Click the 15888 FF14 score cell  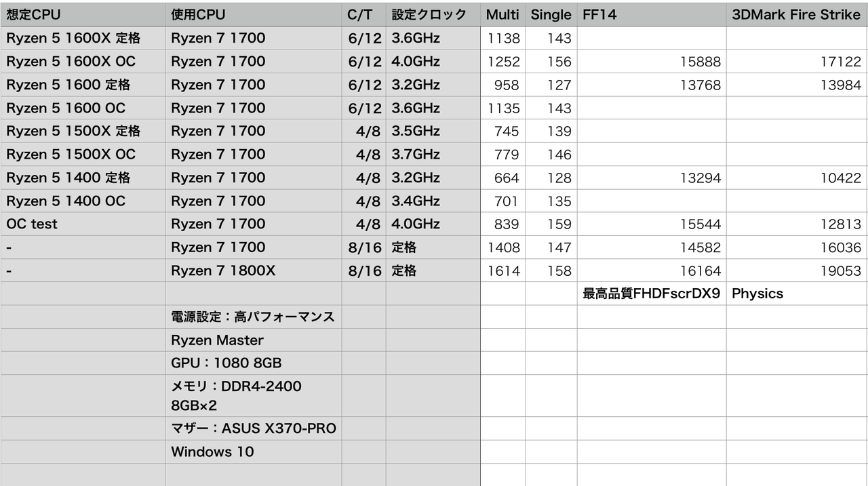click(x=652, y=62)
